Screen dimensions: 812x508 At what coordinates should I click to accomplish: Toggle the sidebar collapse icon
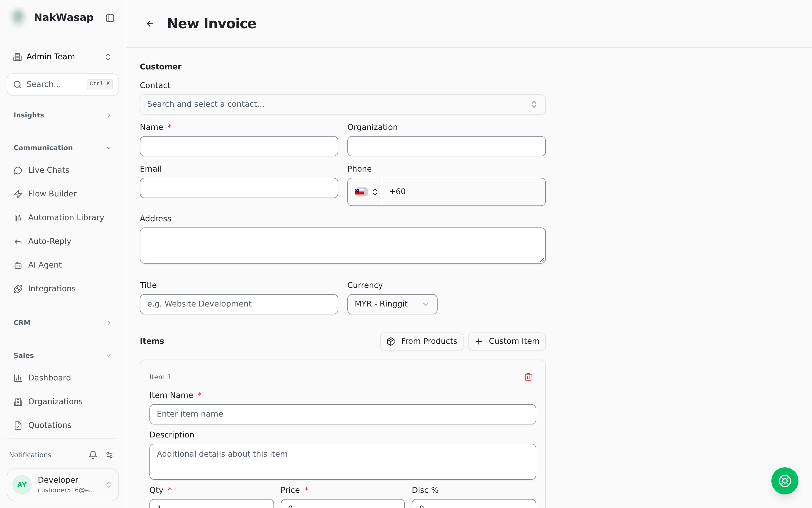110,18
